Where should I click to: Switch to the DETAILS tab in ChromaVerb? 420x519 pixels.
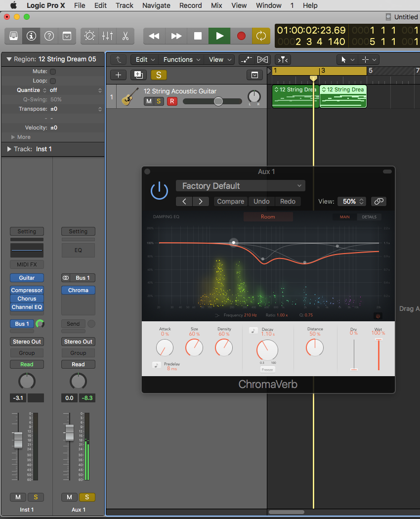(369, 217)
